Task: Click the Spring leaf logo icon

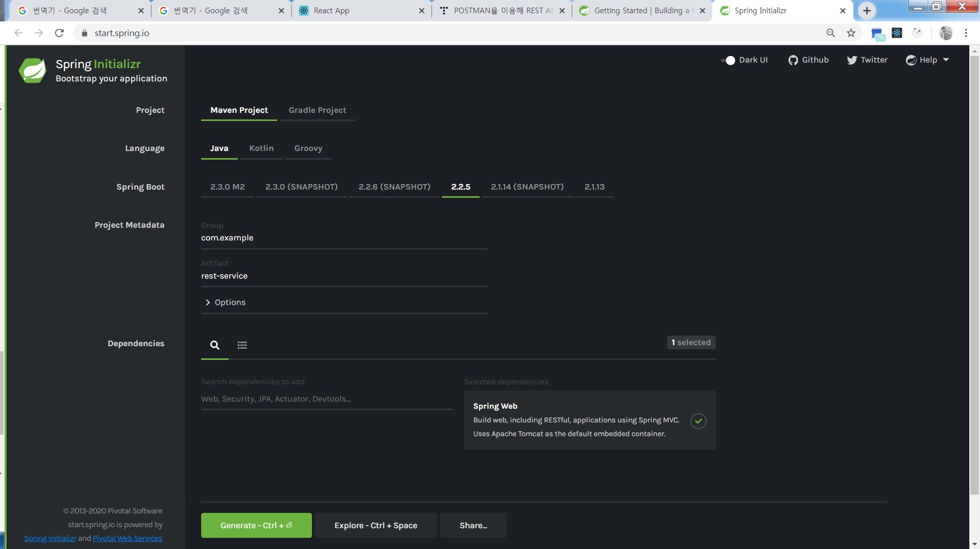Action: pos(33,70)
